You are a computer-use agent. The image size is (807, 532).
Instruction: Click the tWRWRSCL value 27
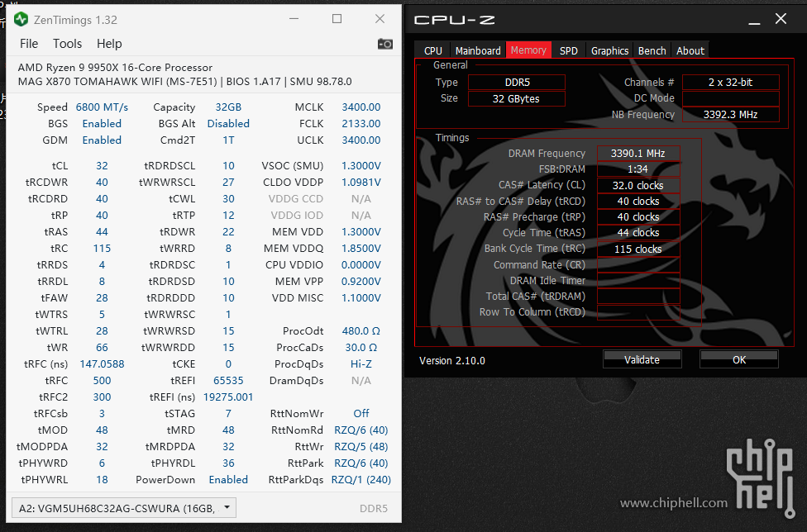pos(228,182)
